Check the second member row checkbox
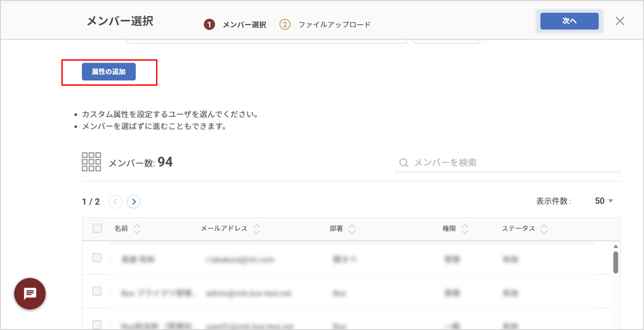Image resolution: width=644 pixels, height=330 pixels. tap(97, 291)
